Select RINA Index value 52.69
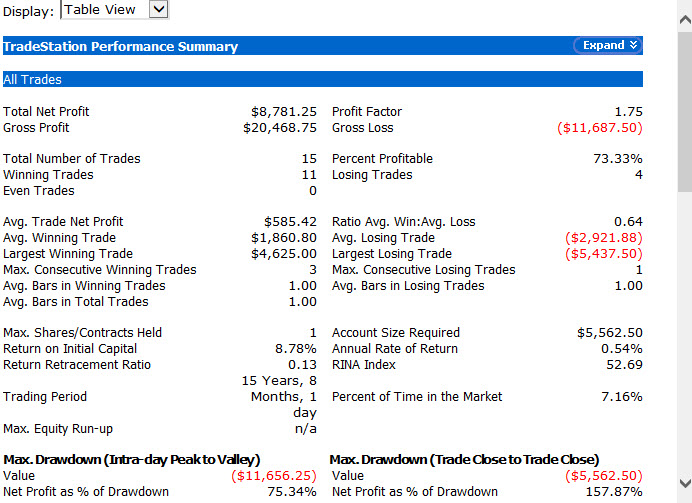This screenshot has height=503, width=692. pyautogui.click(x=624, y=365)
